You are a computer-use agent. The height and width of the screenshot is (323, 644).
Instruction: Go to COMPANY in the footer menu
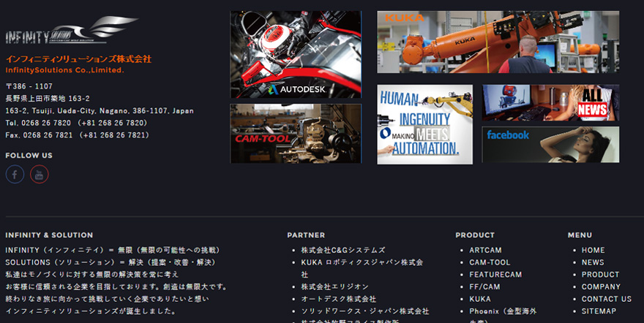point(601,287)
